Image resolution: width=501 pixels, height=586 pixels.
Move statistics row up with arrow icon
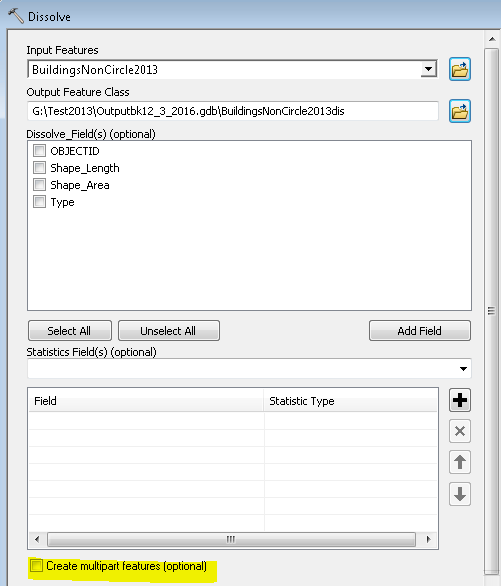point(460,462)
